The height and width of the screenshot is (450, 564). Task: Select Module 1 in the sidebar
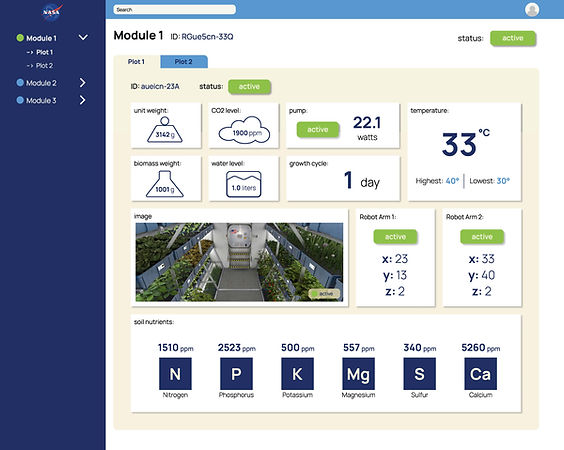coord(41,38)
